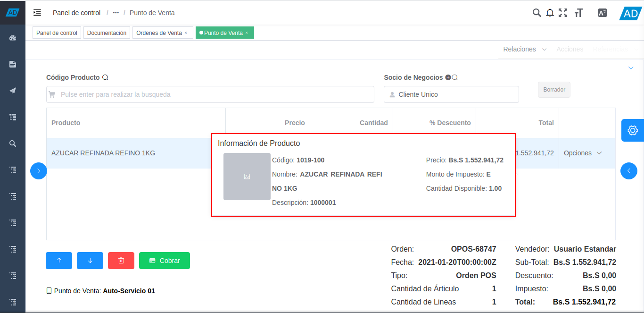The width and height of the screenshot is (644, 313).
Task: Enter fullscreen mode with the expand icon
Action: tap(563, 13)
